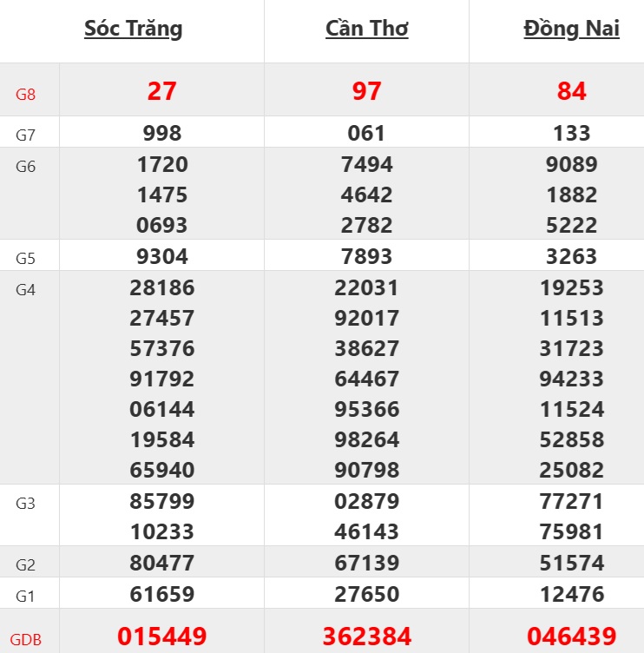Select special prize number 362384
The height and width of the screenshot is (653, 644).
coord(367,637)
